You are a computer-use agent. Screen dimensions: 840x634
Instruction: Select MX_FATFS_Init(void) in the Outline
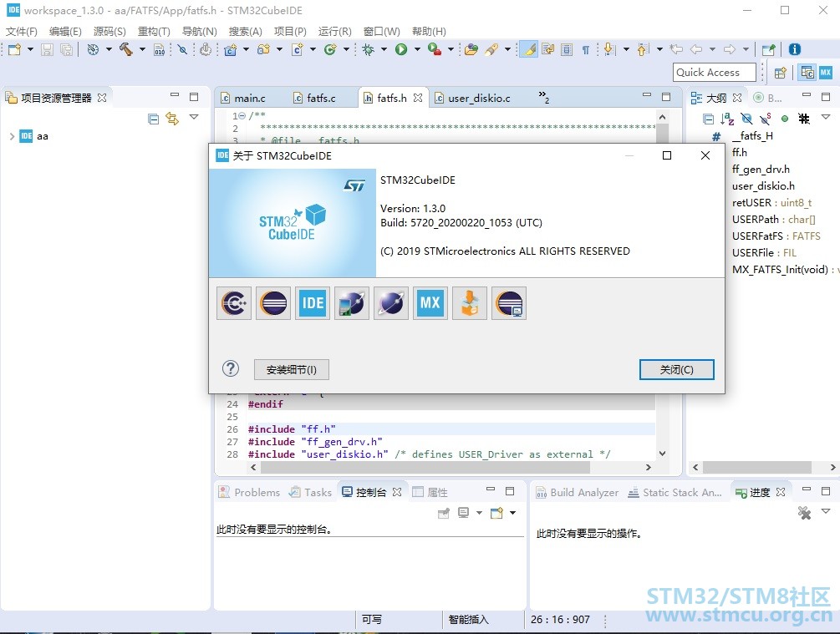click(780, 269)
